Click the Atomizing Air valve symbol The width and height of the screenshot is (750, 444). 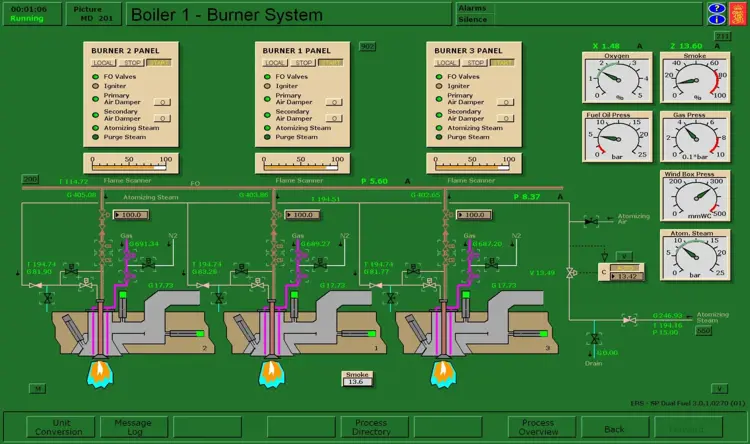(591, 219)
